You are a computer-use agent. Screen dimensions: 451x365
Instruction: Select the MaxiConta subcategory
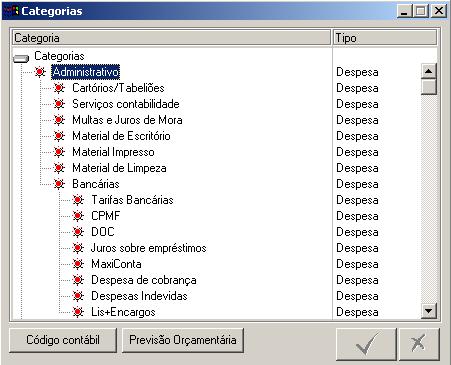[x=116, y=264]
